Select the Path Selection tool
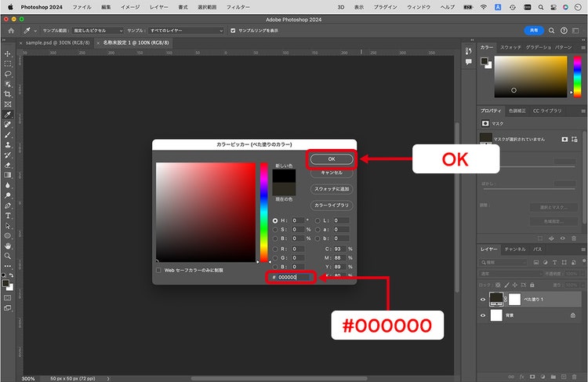 coord(8,226)
